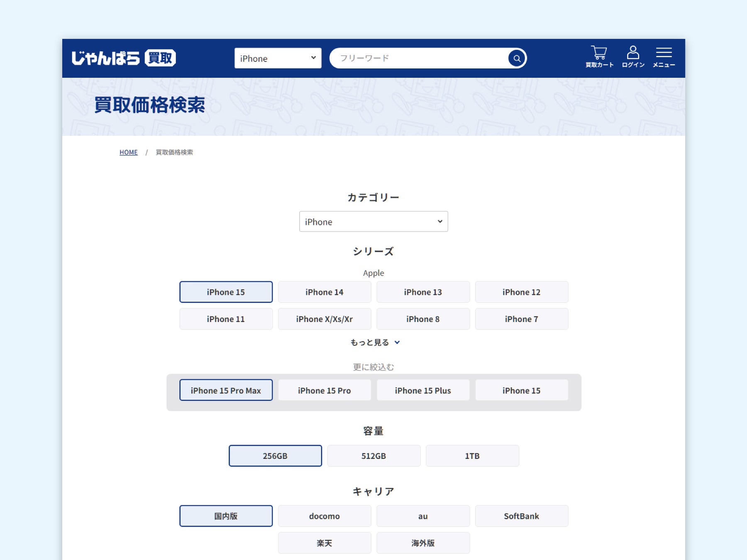Select 海外版 carrier option
The width and height of the screenshot is (747, 560).
click(x=423, y=543)
